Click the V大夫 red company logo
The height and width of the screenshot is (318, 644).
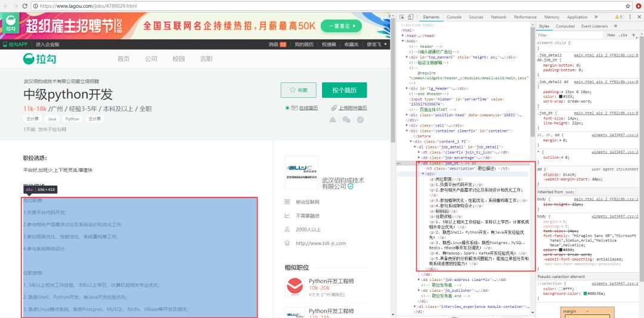click(295, 287)
